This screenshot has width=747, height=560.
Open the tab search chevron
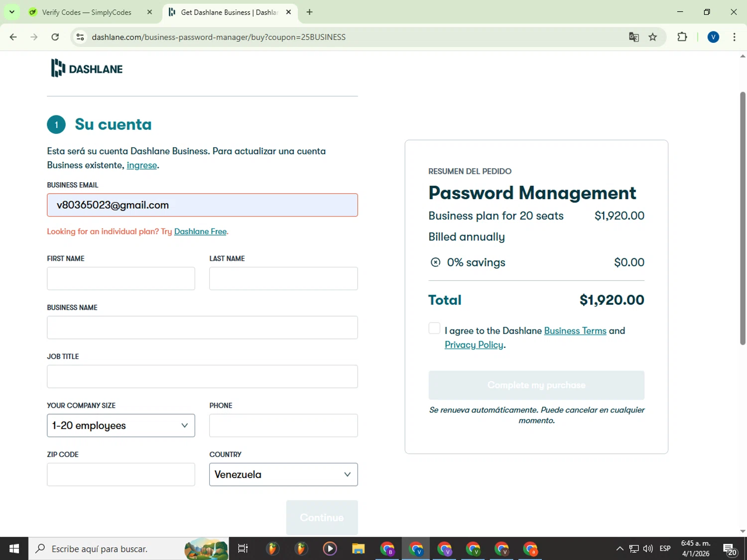(12, 12)
